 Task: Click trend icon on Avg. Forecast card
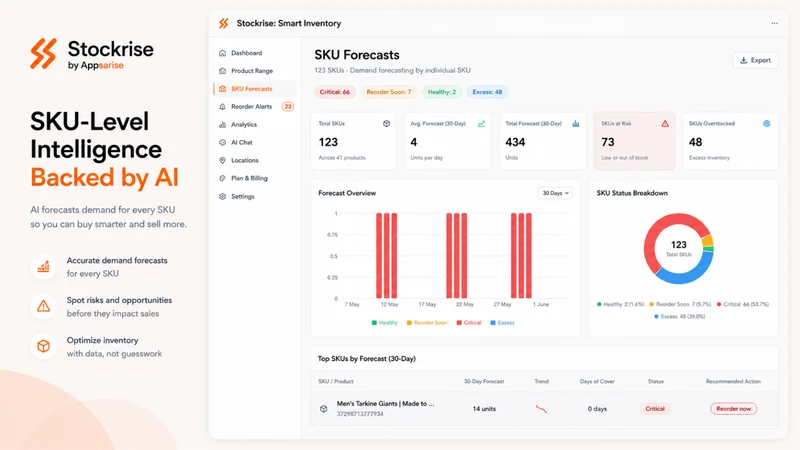(481, 123)
